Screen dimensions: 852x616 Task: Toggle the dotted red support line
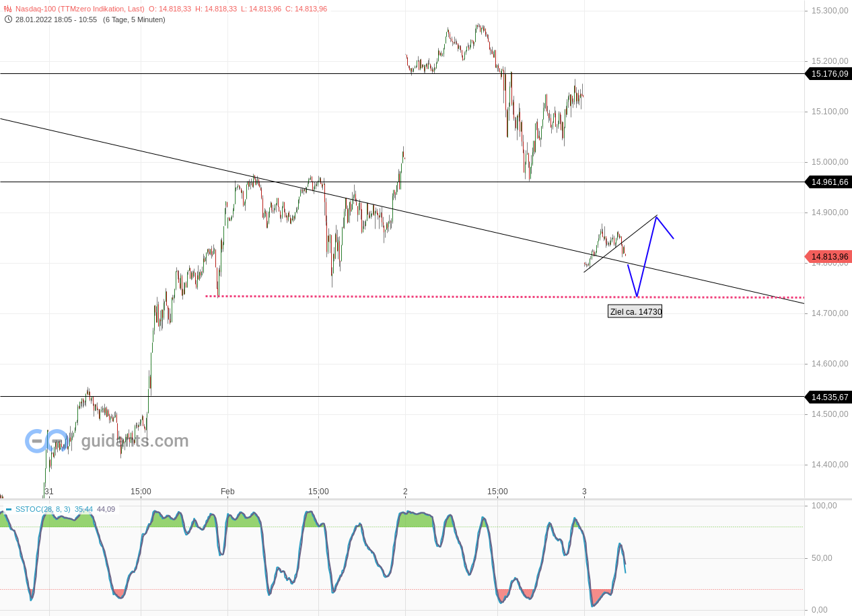(404, 296)
